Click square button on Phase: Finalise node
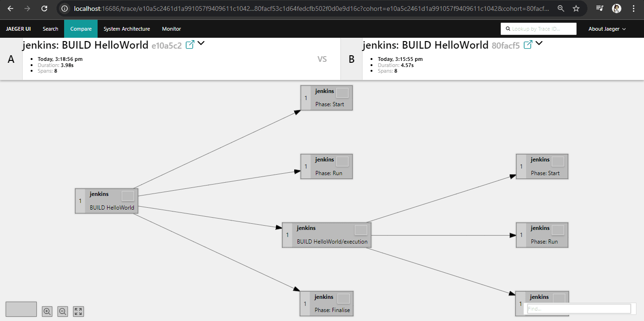 click(x=343, y=298)
